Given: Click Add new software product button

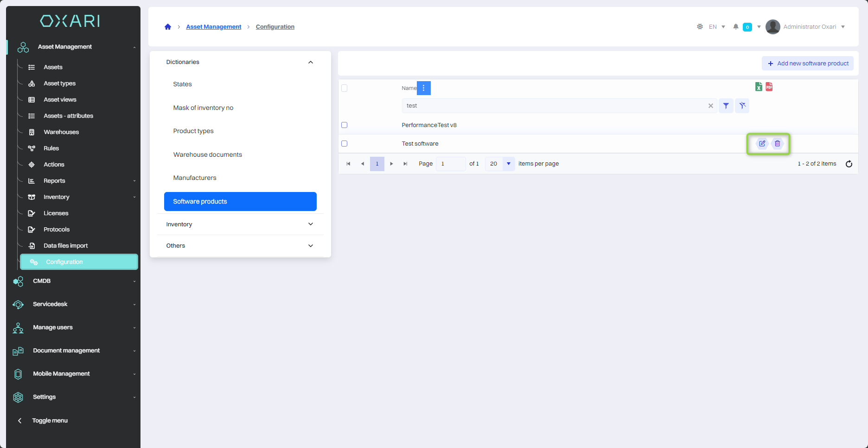Looking at the screenshot, I should 807,64.
